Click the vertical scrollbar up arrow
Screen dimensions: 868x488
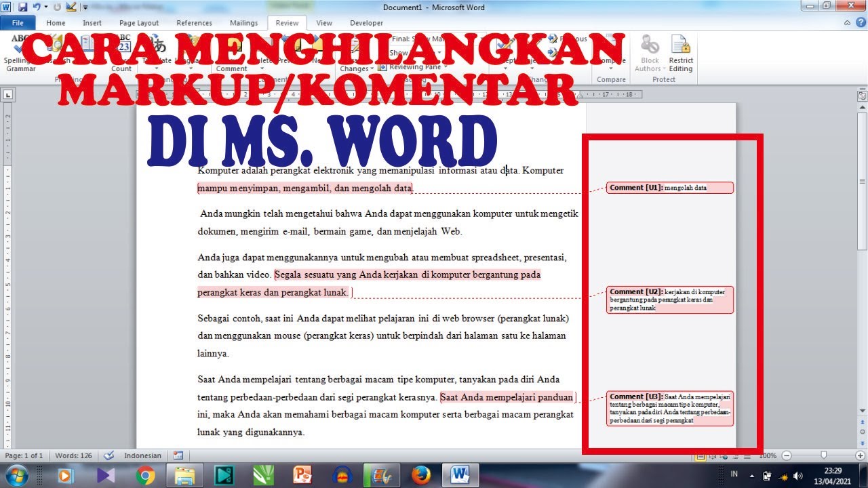tap(863, 108)
